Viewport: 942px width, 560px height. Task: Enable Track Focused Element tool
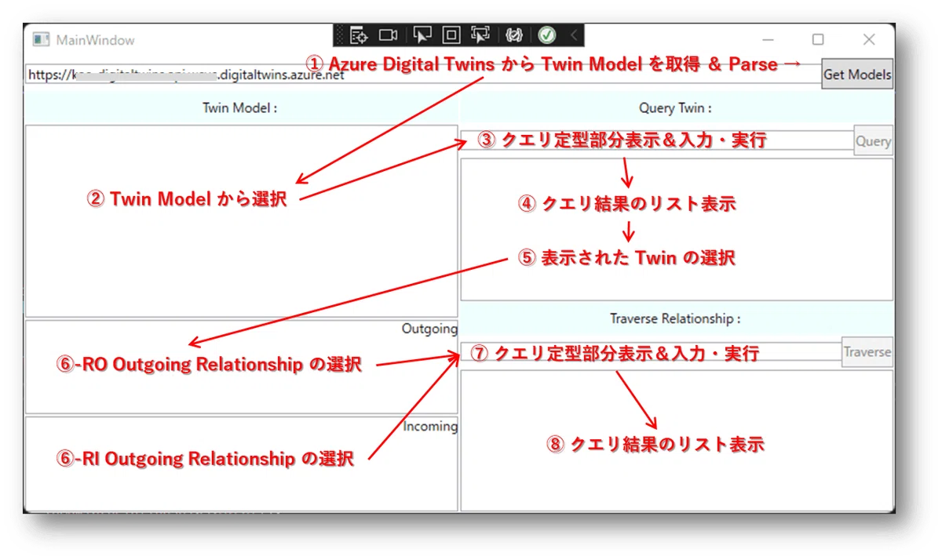point(480,35)
